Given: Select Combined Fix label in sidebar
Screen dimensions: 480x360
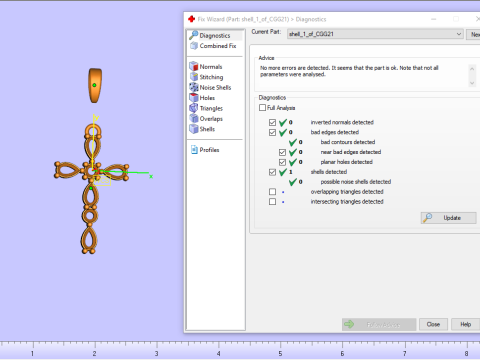Looking at the screenshot, I should coord(218,46).
